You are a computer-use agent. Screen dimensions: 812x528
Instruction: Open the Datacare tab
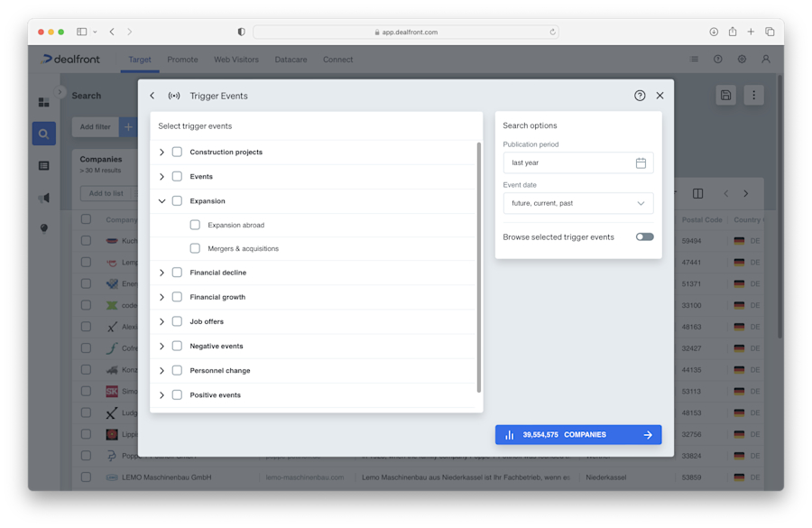tap(291, 60)
